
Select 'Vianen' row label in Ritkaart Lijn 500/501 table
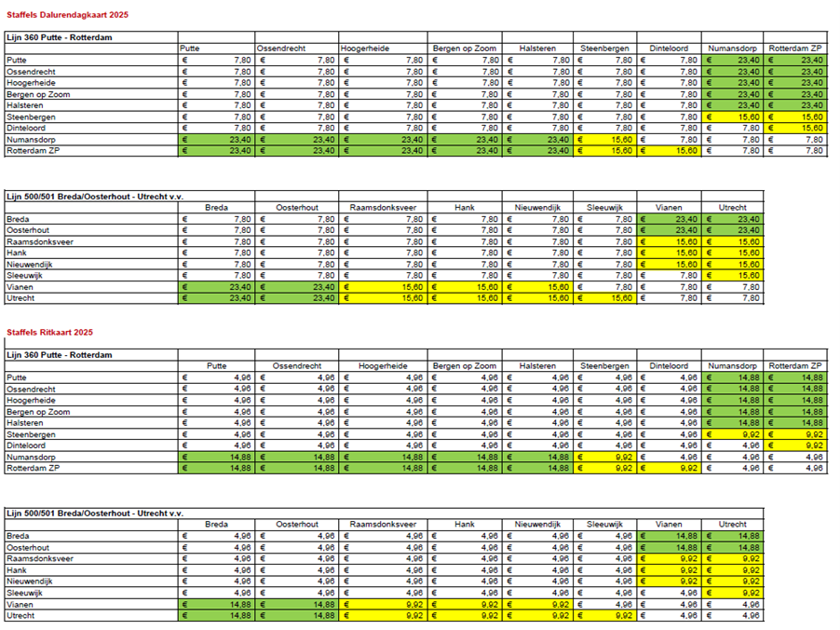20,604
